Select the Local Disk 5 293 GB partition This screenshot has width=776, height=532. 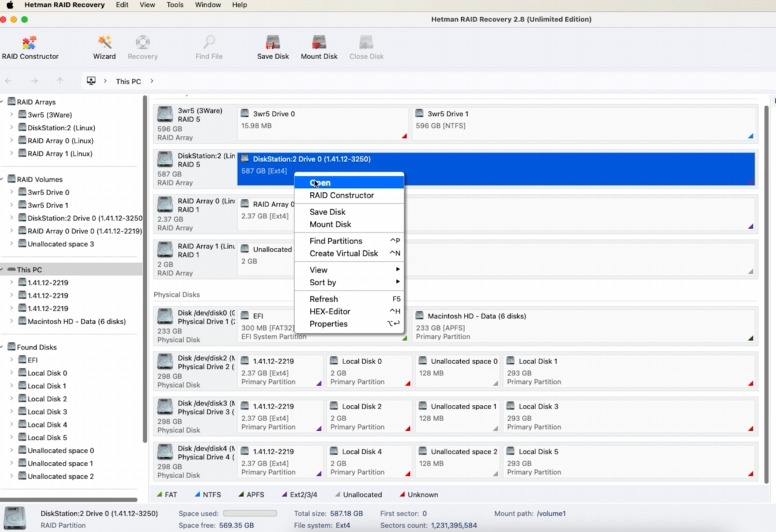629,461
